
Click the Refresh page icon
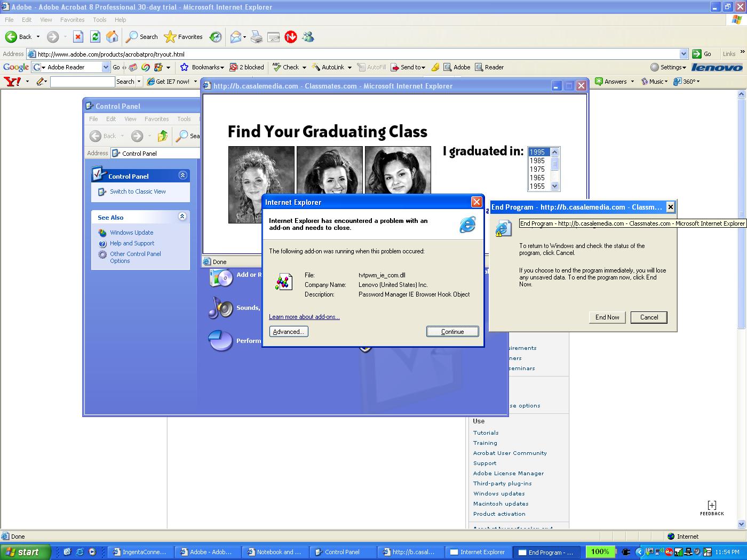coord(95,37)
